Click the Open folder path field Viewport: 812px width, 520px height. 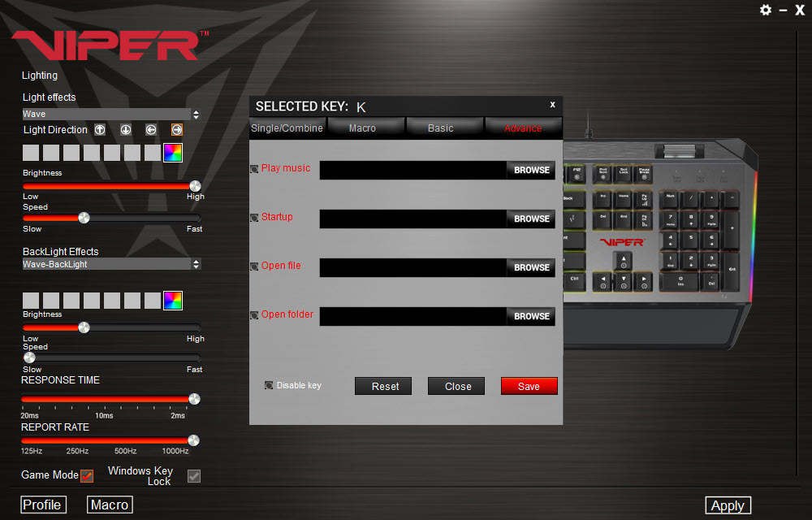[413, 316]
